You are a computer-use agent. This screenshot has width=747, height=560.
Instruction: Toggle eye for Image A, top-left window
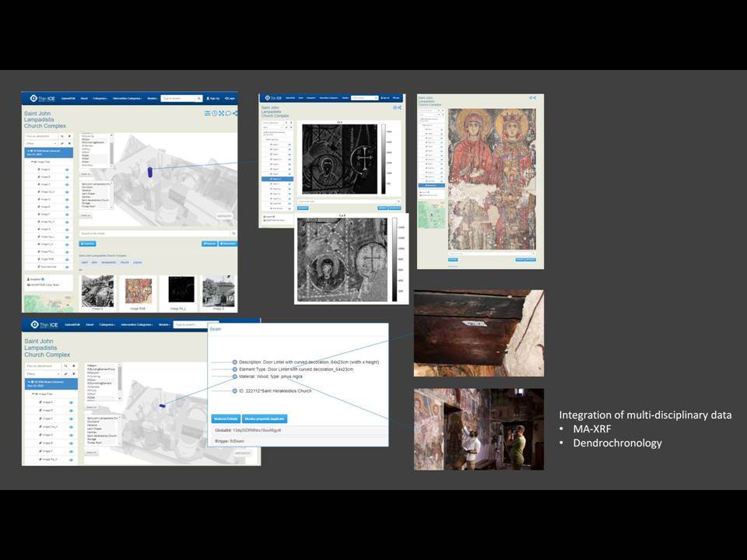click(67, 170)
